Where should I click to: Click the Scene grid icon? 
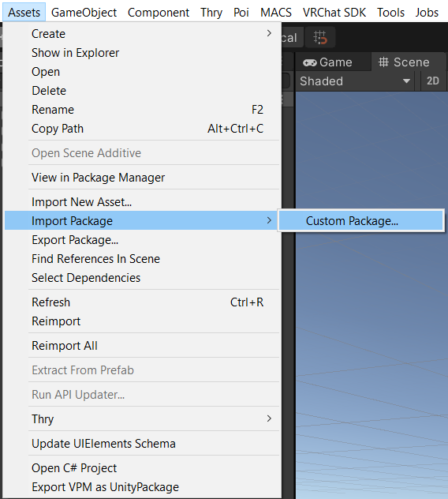point(383,62)
